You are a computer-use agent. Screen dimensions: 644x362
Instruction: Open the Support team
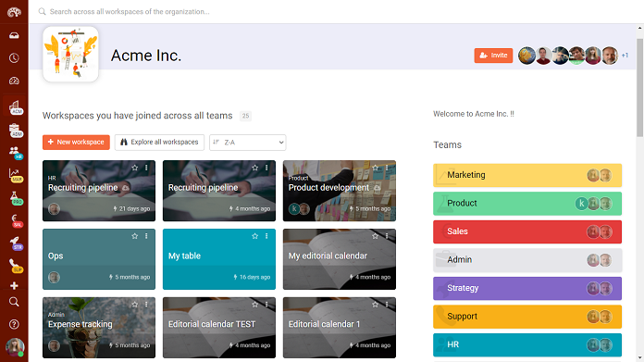coord(527,317)
